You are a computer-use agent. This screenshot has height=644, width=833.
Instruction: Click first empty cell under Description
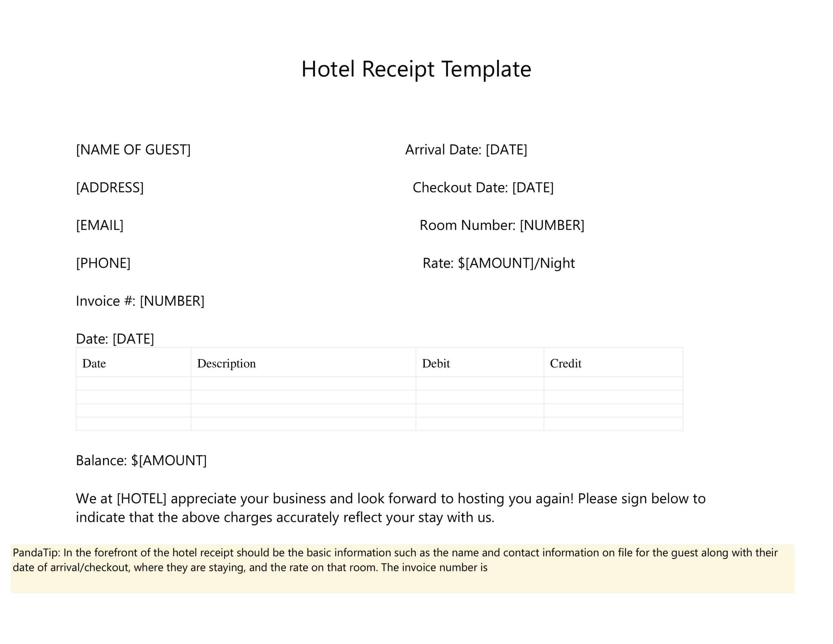[303, 383]
